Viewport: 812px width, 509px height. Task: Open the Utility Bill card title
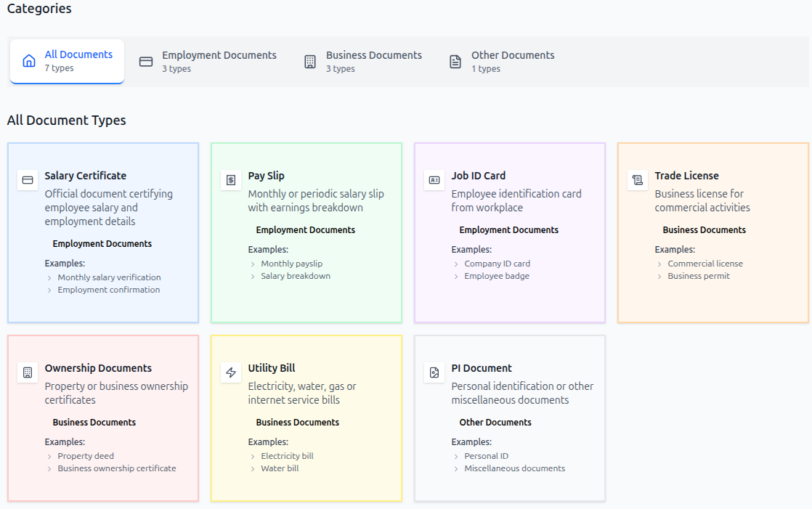272,368
